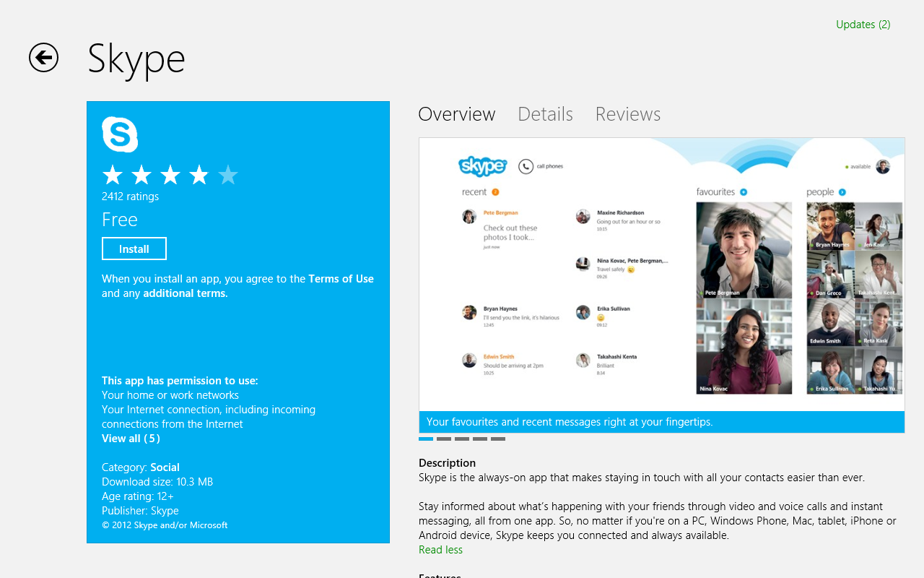
Task: Open the additional terms link
Action: 184,293
